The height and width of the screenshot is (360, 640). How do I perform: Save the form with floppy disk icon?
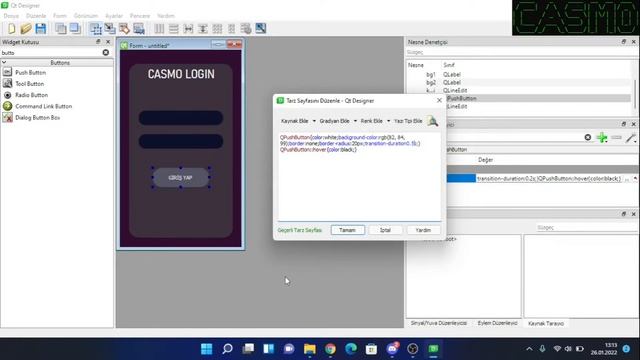pyautogui.click(x=40, y=28)
